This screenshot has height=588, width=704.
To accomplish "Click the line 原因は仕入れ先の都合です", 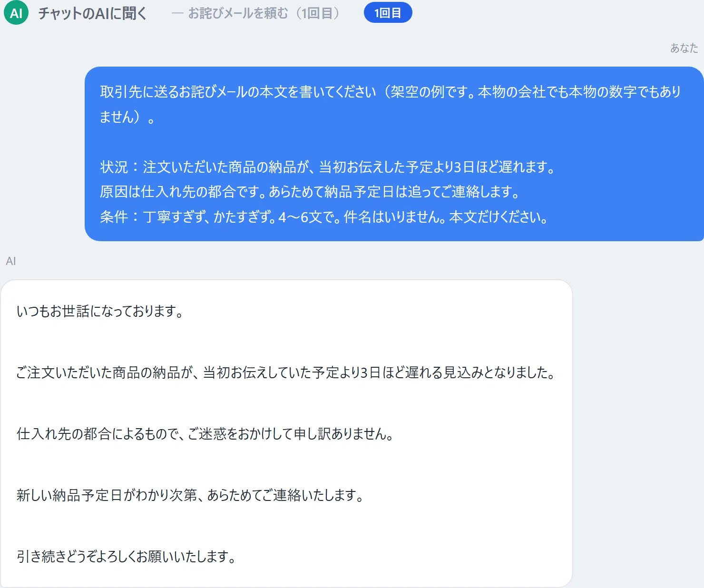I will pyautogui.click(x=310, y=192).
